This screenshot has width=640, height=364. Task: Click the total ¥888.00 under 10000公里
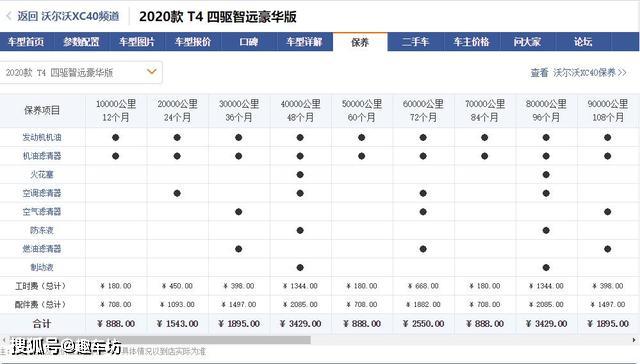tap(116, 324)
